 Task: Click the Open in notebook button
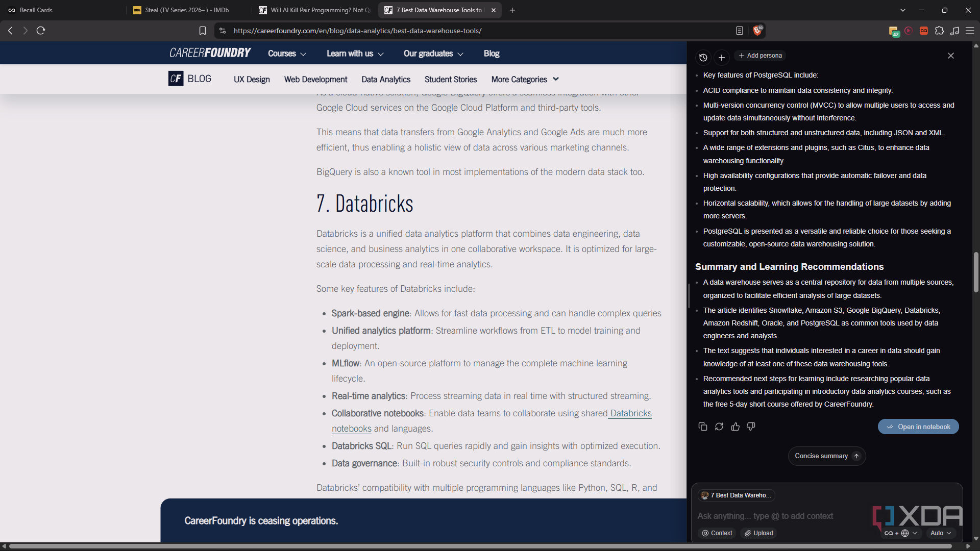(x=918, y=427)
